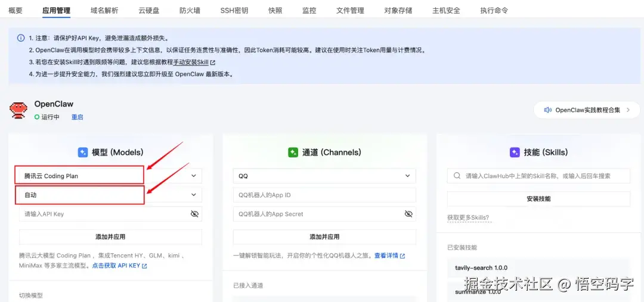Open the 监控 tab
This screenshot has height=302, width=644.
[x=309, y=11]
